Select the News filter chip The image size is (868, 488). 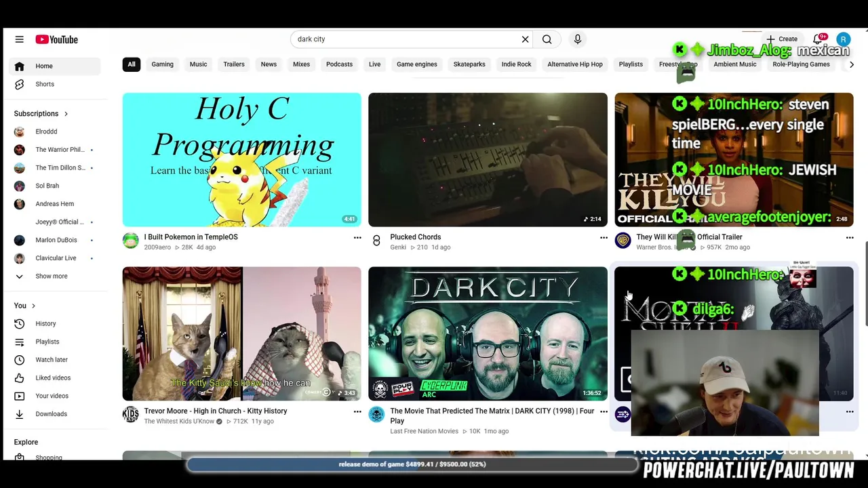(x=269, y=64)
